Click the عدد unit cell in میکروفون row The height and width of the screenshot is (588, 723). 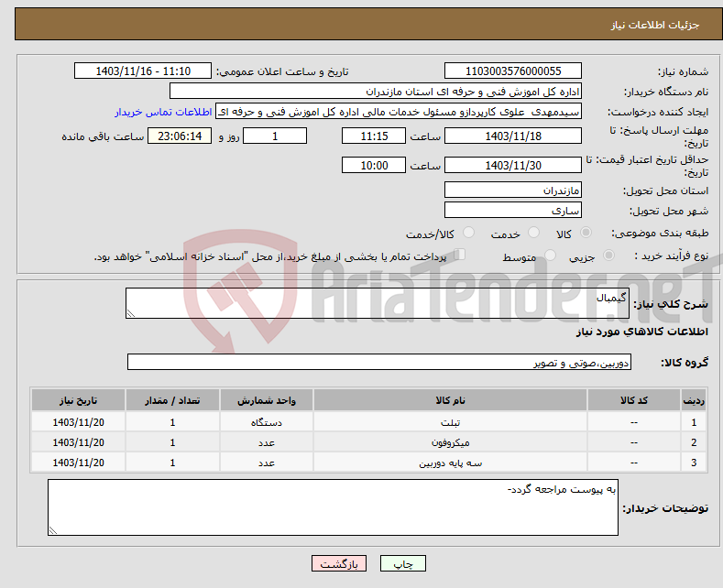[x=267, y=442]
